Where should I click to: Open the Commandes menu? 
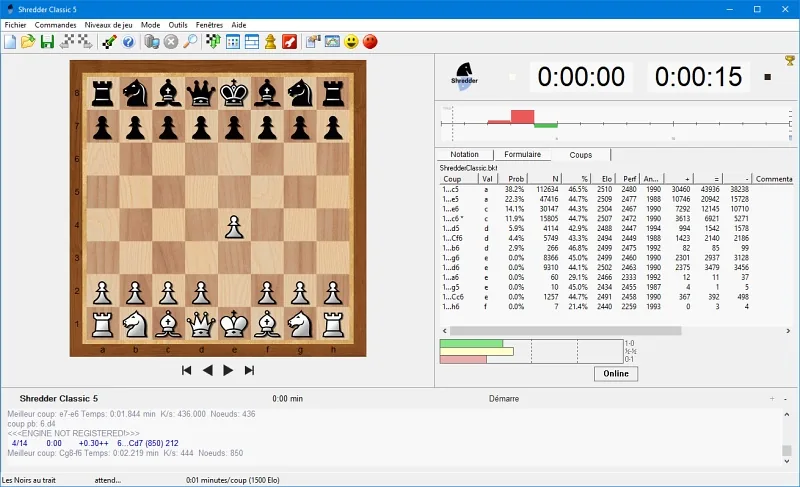[56, 25]
